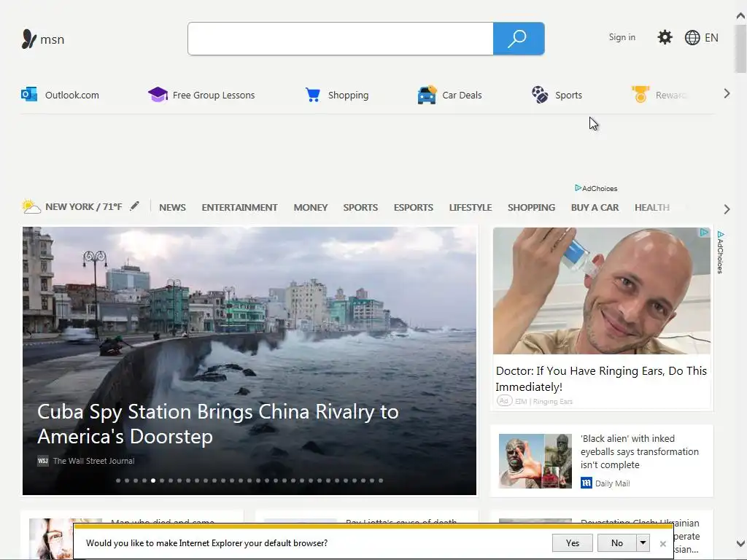Image resolution: width=747 pixels, height=560 pixels.
Task: Open the ringing ears doctor ad headline
Action: [x=601, y=378]
